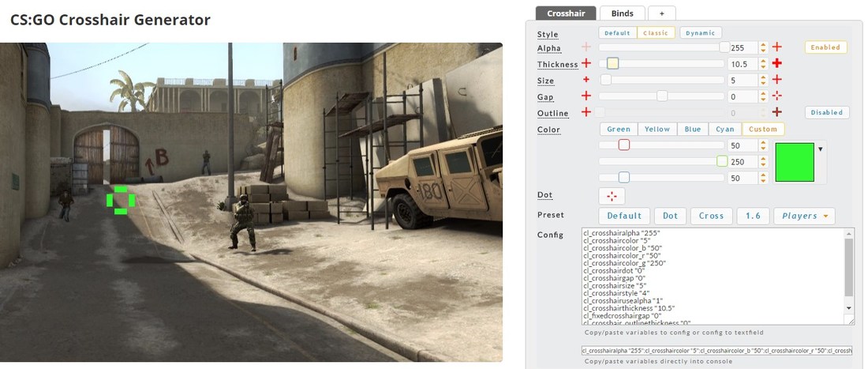
Task: Click the wide-gap crosshair icon right of Gap
Action: (777, 96)
